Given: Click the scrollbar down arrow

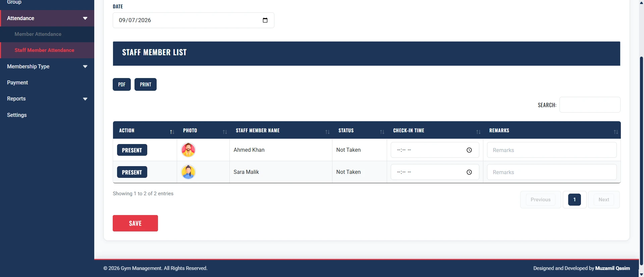Looking at the screenshot, I should pyautogui.click(x=641, y=274).
